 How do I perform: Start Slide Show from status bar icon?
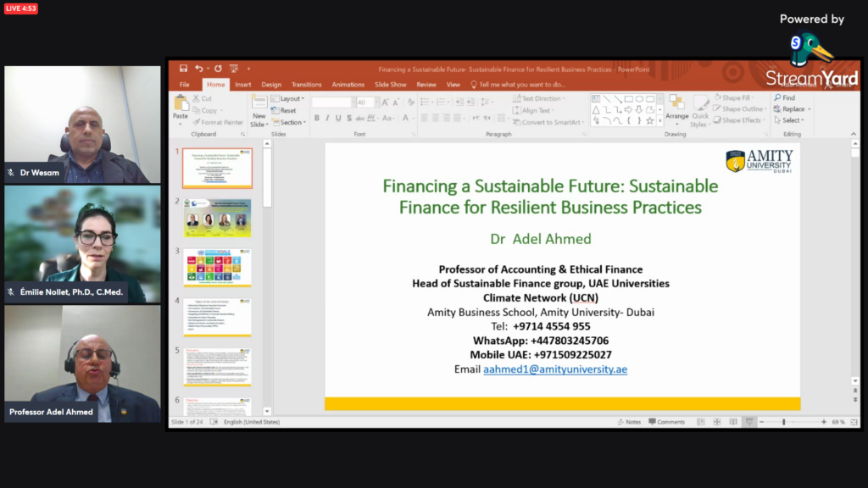(749, 422)
